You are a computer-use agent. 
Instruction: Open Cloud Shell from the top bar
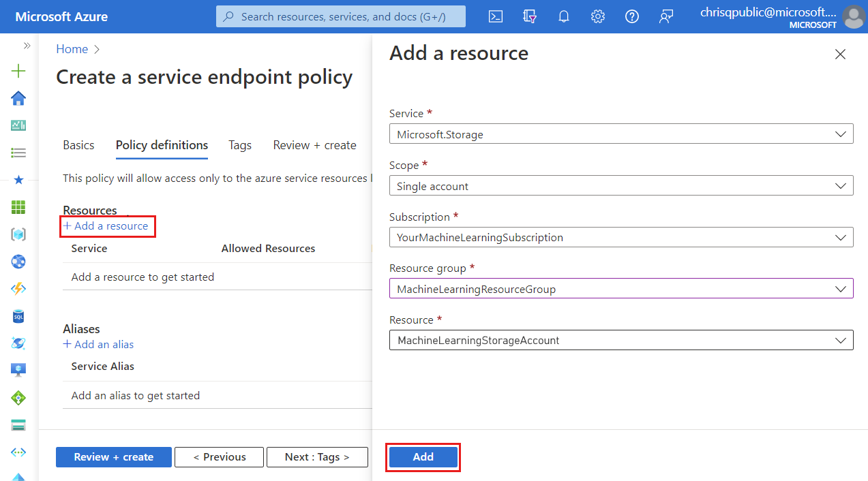coord(496,17)
